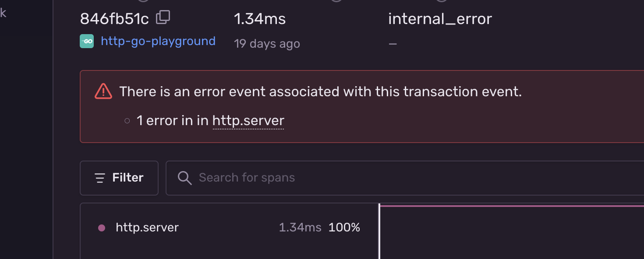This screenshot has width=644, height=259.
Task: Open the http.server error link in the banner
Action: [x=248, y=120]
